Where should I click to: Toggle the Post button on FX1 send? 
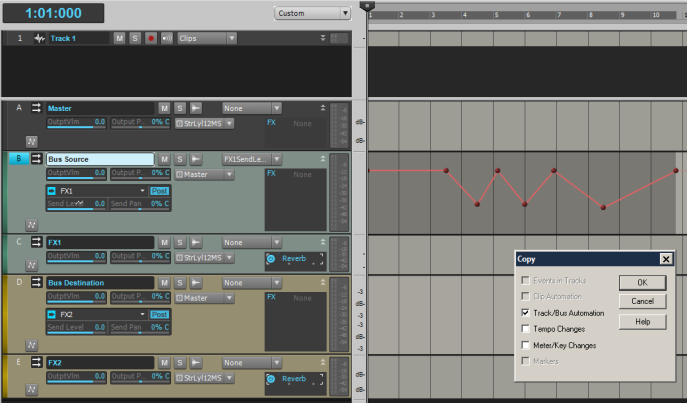point(160,190)
